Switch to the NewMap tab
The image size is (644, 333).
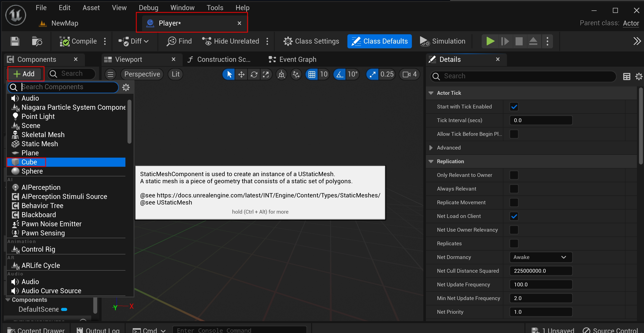tap(59, 23)
